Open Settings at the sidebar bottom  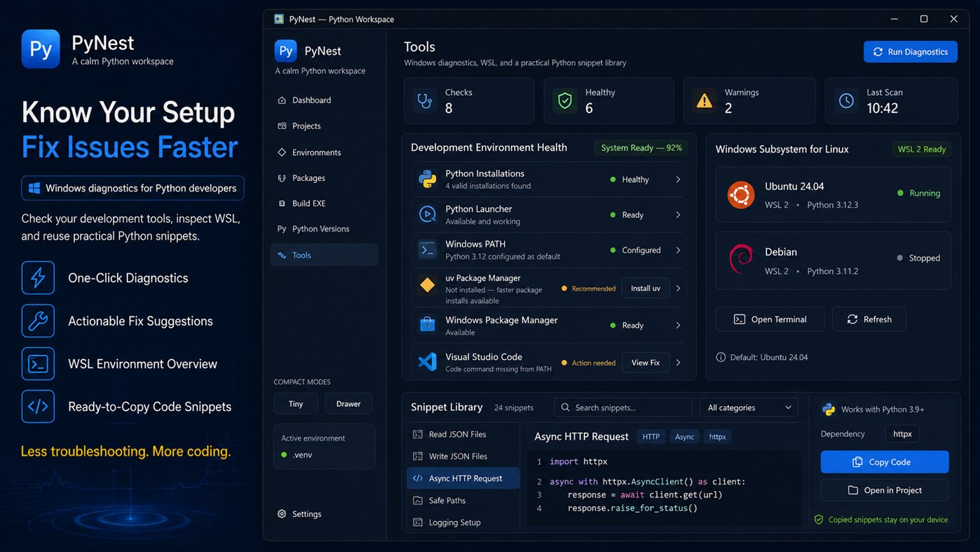coord(324,514)
